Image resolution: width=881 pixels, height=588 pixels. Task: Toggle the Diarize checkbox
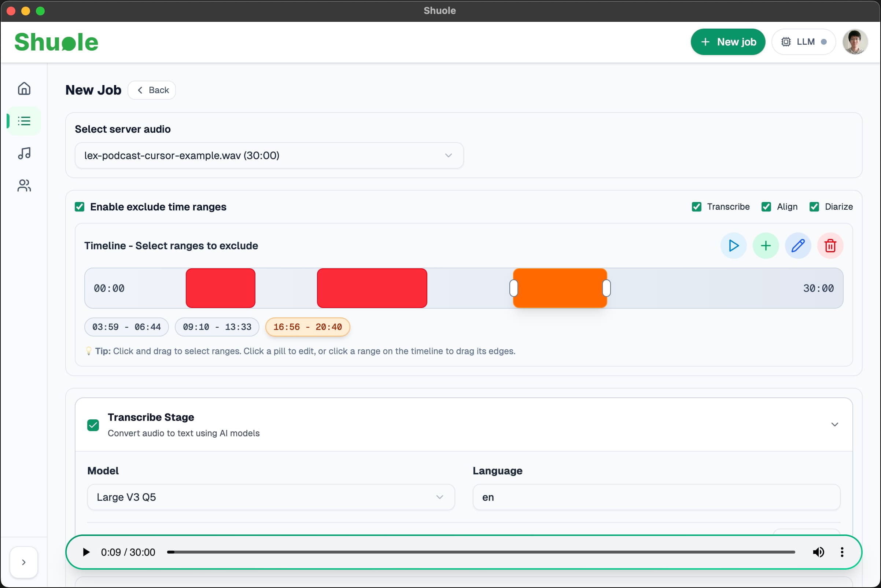(x=814, y=207)
